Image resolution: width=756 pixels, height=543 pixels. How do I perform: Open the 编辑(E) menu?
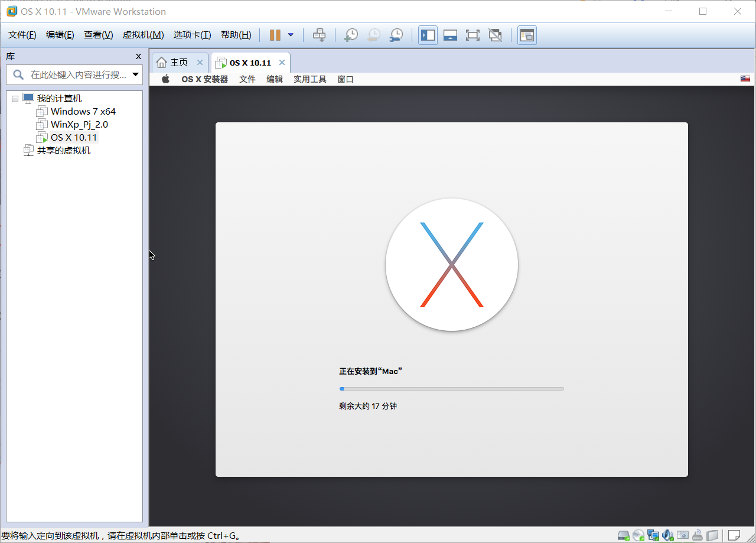pyautogui.click(x=60, y=35)
